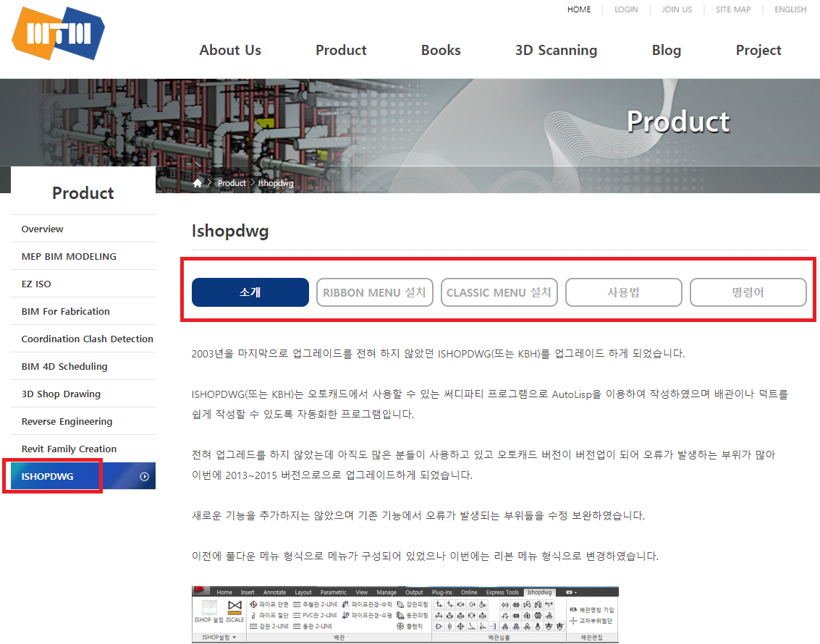Select BIM For Fabrication in sidebar
820x644 pixels.
[x=83, y=312]
